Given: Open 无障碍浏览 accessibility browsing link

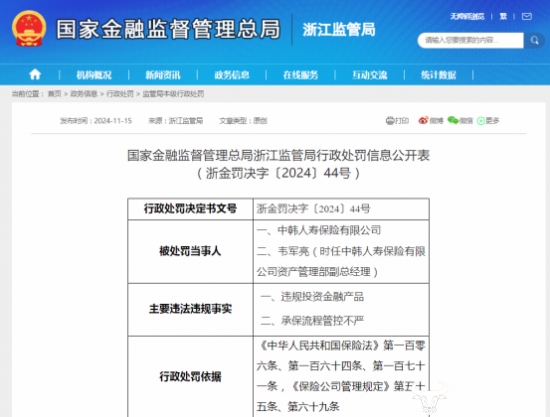Looking at the screenshot, I should 467,16.
